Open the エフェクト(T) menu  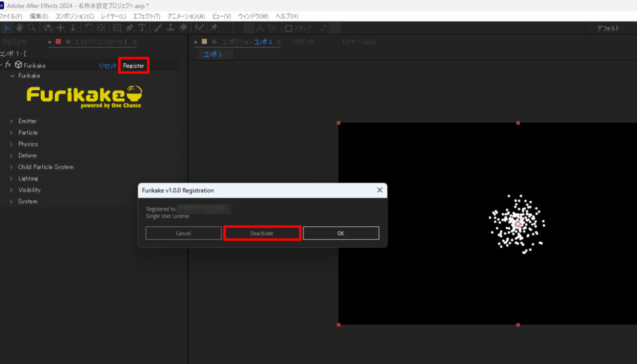[x=146, y=16]
